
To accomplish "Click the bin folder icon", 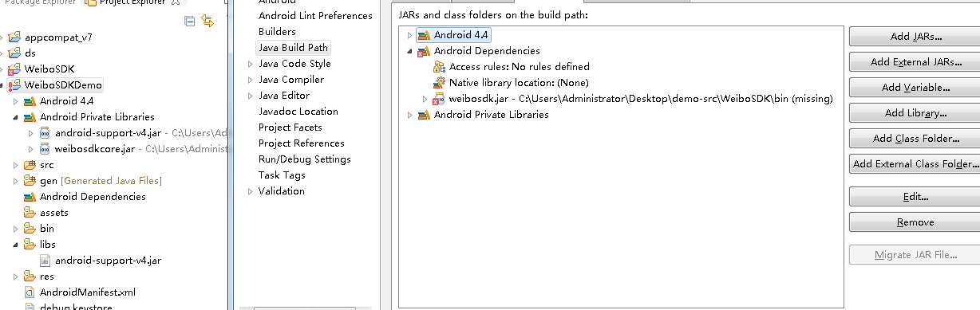I will coord(30,229).
